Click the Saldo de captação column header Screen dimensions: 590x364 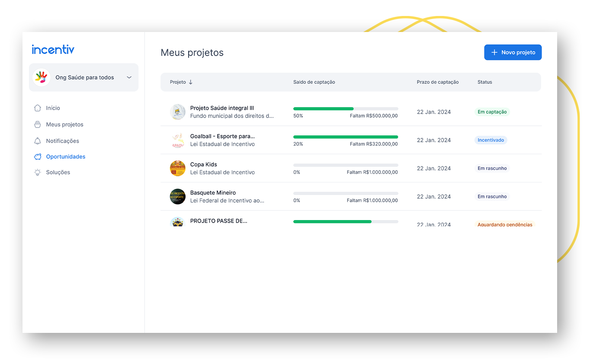click(x=314, y=82)
